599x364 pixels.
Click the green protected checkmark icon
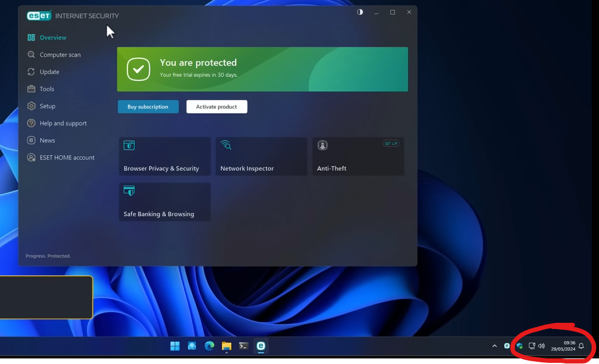138,69
